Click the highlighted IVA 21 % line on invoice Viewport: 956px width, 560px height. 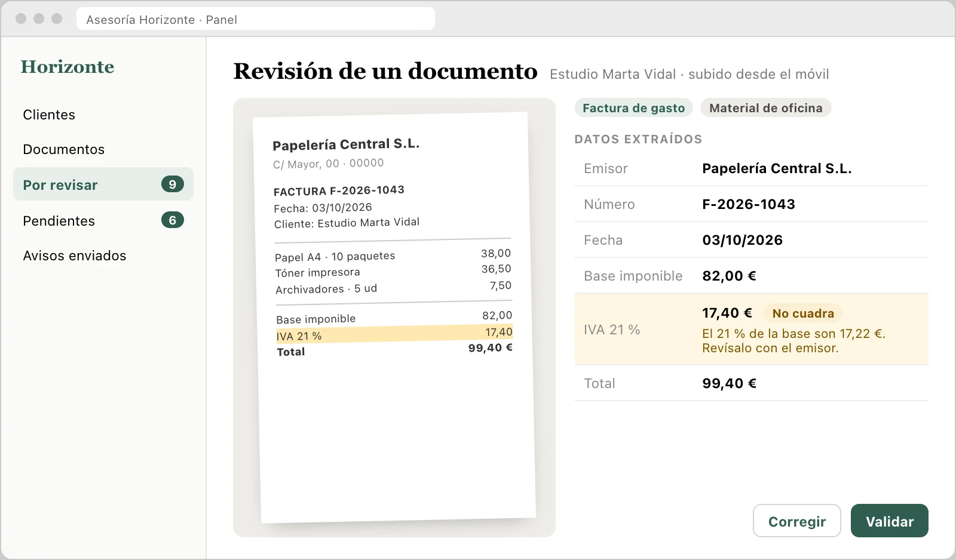point(394,334)
